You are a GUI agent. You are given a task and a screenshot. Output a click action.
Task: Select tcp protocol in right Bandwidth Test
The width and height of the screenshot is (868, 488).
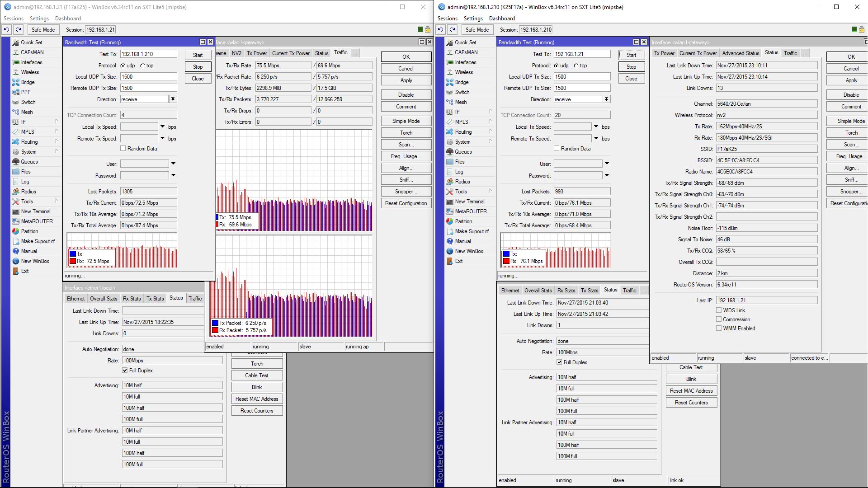(576, 66)
